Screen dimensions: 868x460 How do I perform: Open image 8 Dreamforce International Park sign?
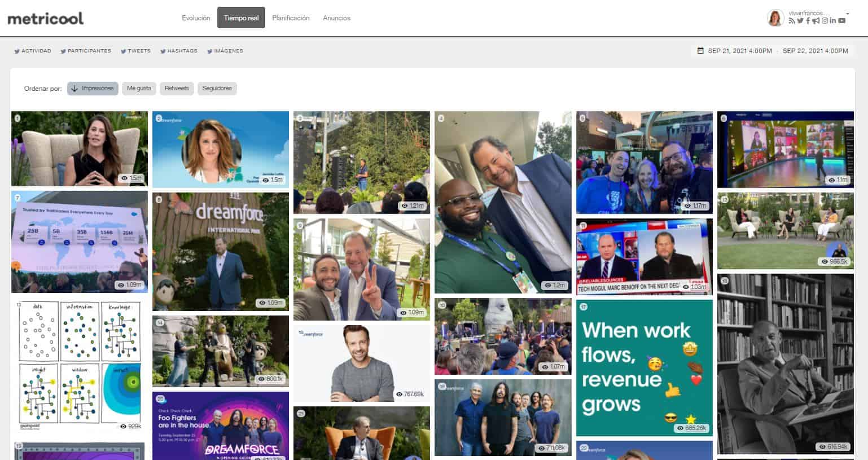click(221, 252)
